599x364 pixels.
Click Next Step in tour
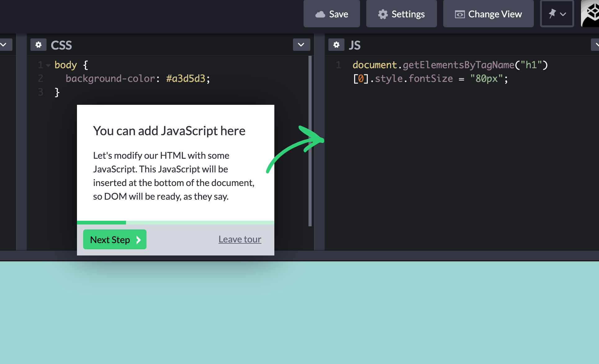115,239
